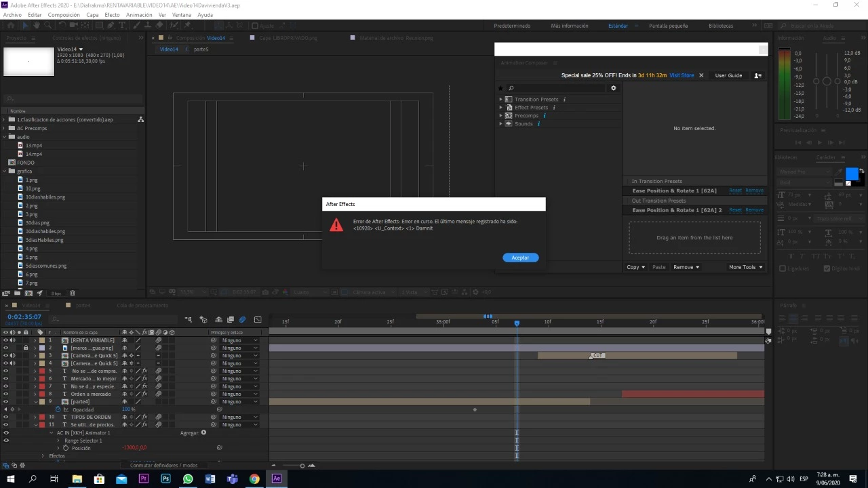The width and height of the screenshot is (868, 488).
Task: Click Aceptar in error dialog
Action: tap(521, 258)
